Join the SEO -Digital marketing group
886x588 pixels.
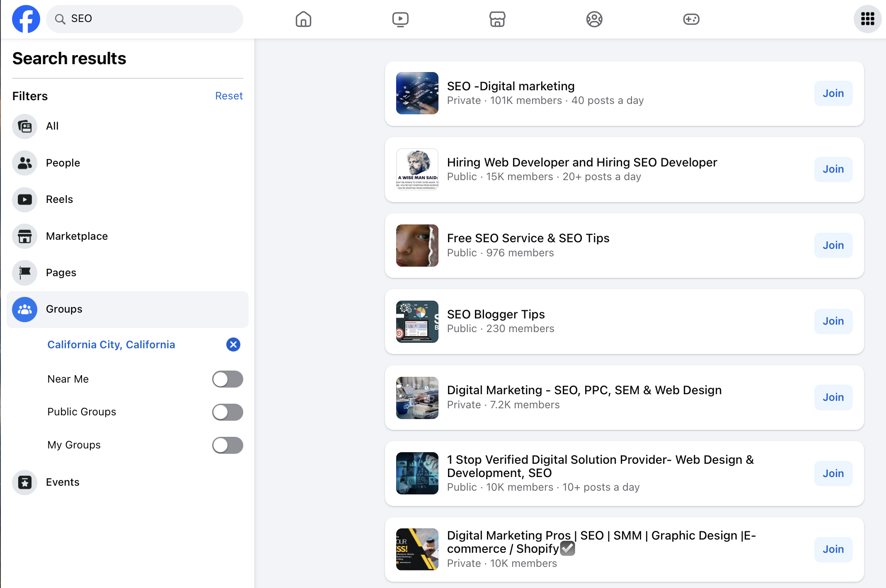tap(833, 93)
